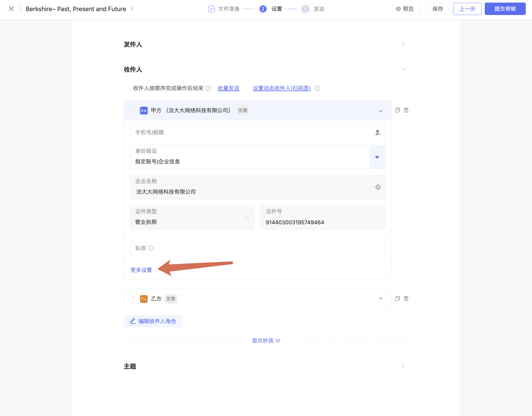
Task: Delete the 乙方 recipient with trash icon
Action: coord(406,299)
